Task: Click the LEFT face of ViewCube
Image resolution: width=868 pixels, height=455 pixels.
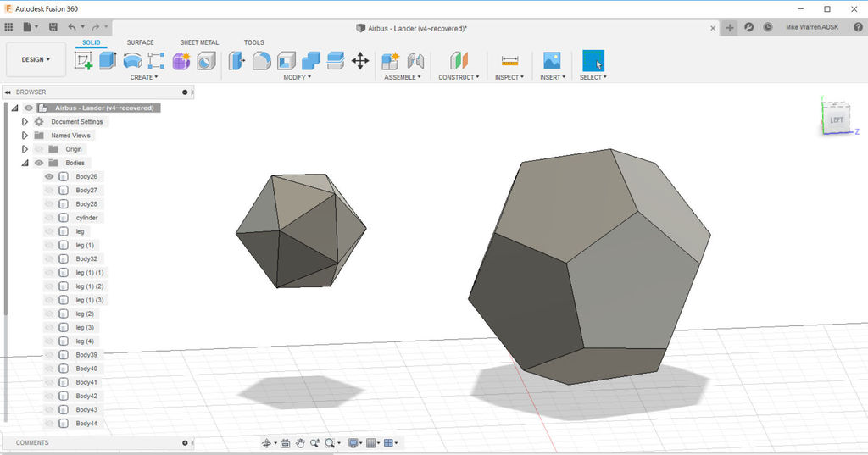Action: coord(837,120)
